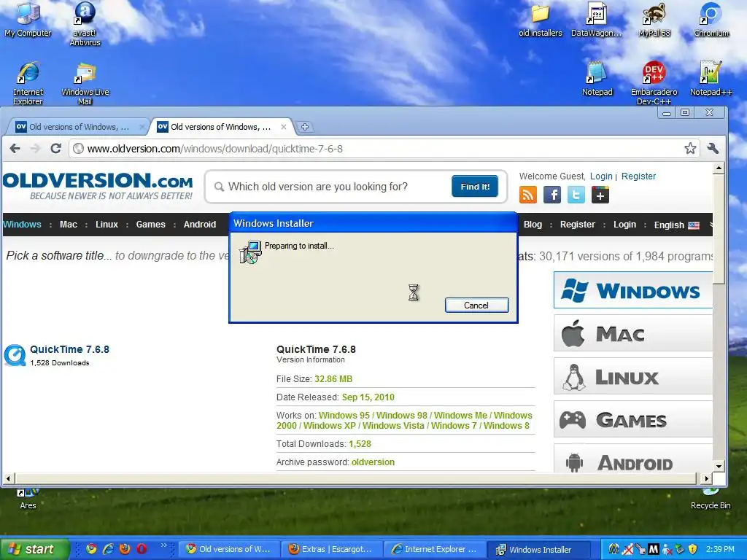This screenshot has width=747, height=560.
Task: Click the Windows XP link in Works on
Action: coord(329,426)
